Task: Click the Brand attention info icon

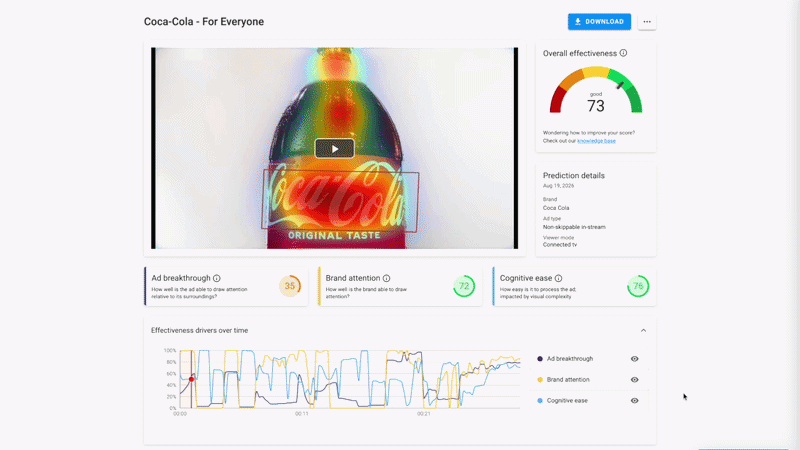Action: pyautogui.click(x=387, y=278)
